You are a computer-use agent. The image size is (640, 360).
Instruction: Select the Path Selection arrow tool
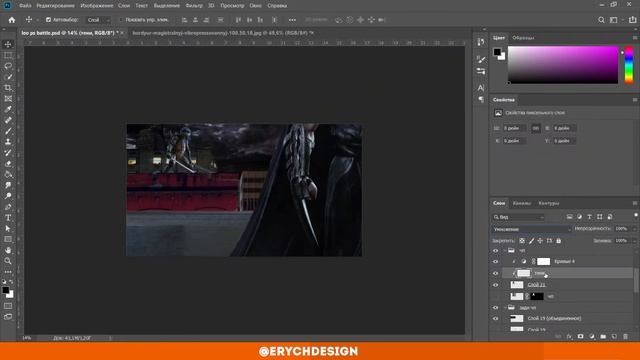point(8,229)
